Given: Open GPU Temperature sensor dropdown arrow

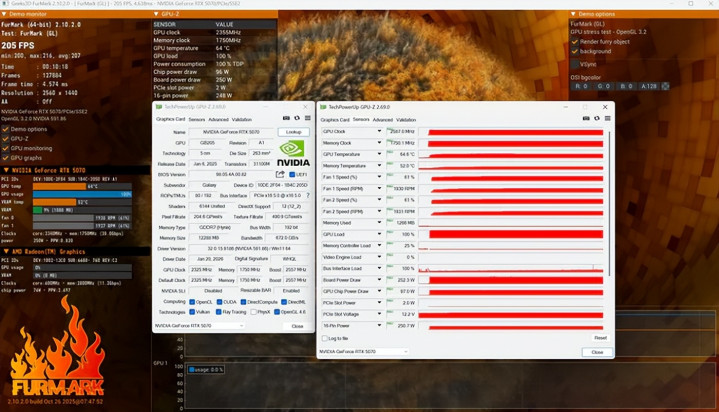Looking at the screenshot, I should (x=379, y=154).
